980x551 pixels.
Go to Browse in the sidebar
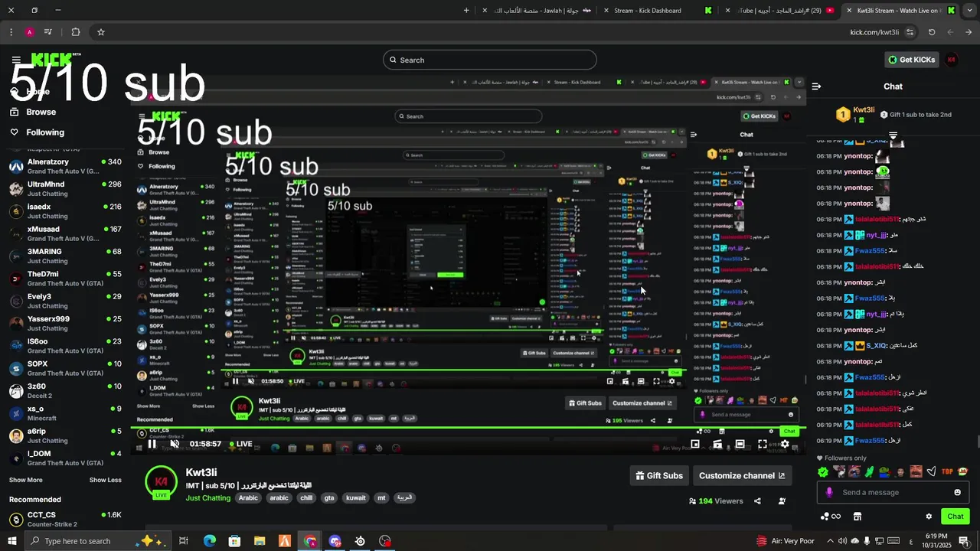click(x=41, y=112)
